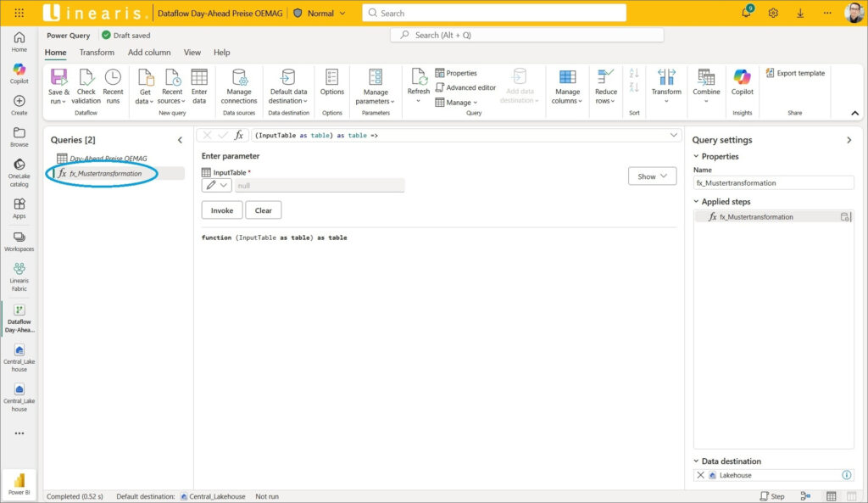Click the Clear button
Viewport: 868px width, 503px height.
pyautogui.click(x=263, y=210)
